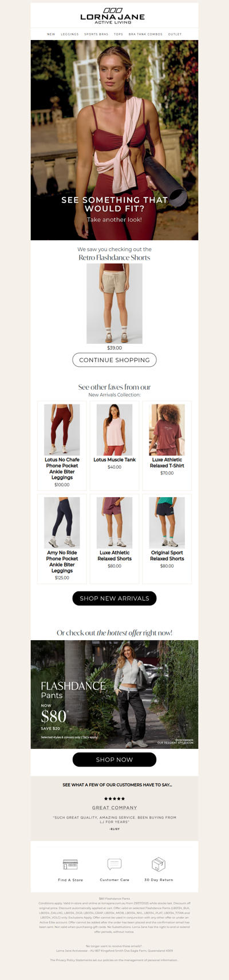The width and height of the screenshot is (229, 980).
Task: Click the Shop Now button
Action: coord(114,760)
